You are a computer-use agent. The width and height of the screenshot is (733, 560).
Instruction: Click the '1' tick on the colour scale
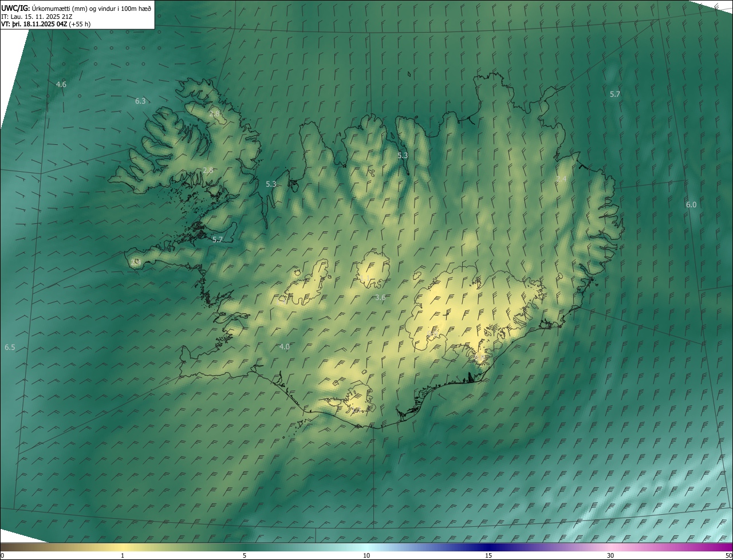point(123,555)
